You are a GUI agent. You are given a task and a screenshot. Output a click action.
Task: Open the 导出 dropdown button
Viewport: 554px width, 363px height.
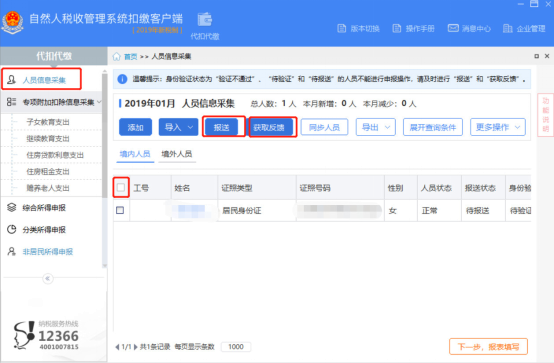tap(376, 127)
